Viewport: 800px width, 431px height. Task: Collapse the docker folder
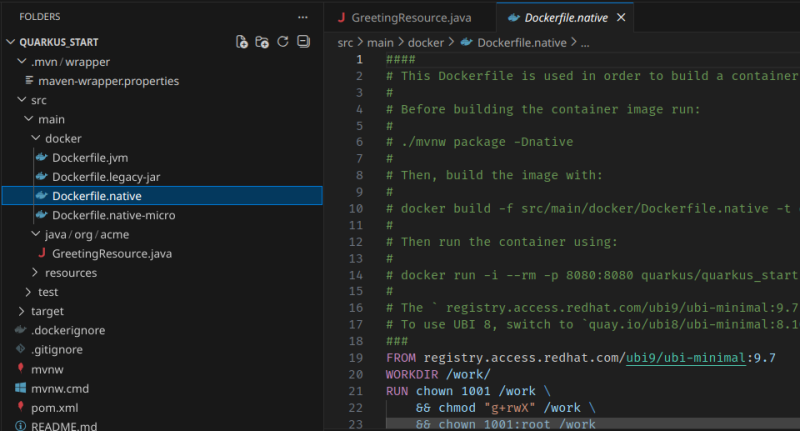pyautogui.click(x=63, y=139)
